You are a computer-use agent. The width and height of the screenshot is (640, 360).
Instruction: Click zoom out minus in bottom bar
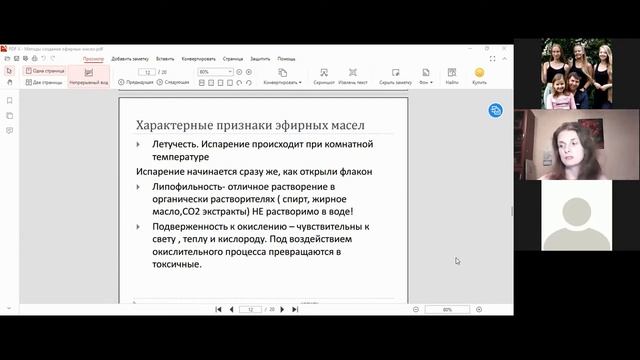point(416,309)
